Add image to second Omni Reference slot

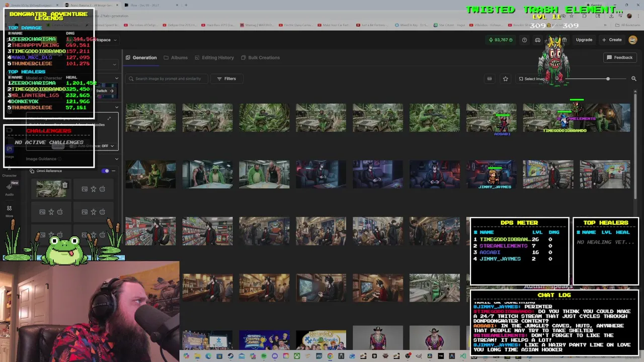(93, 189)
